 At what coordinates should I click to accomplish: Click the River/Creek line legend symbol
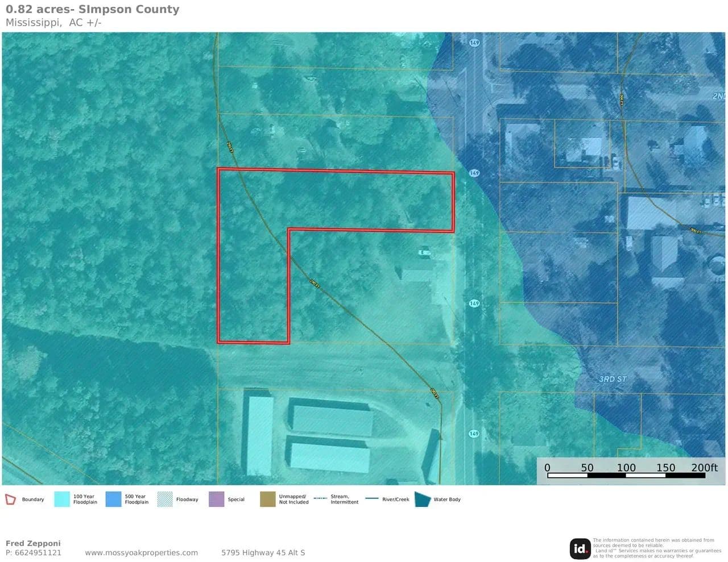click(371, 499)
